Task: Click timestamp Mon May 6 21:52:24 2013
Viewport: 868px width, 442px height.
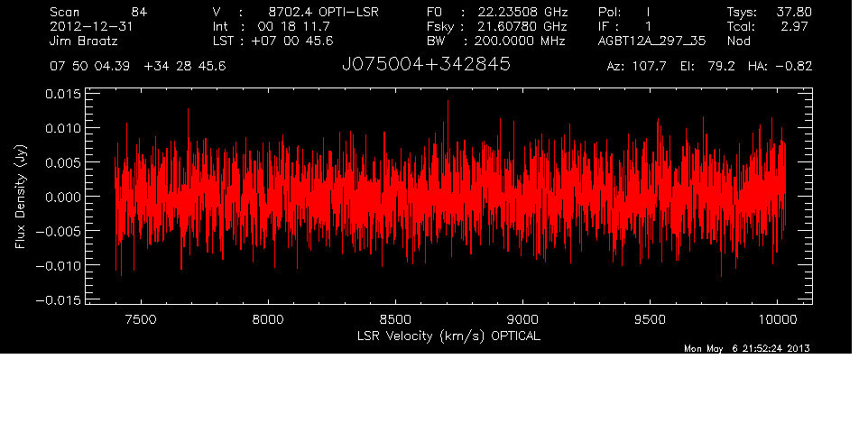Action: 747,348
